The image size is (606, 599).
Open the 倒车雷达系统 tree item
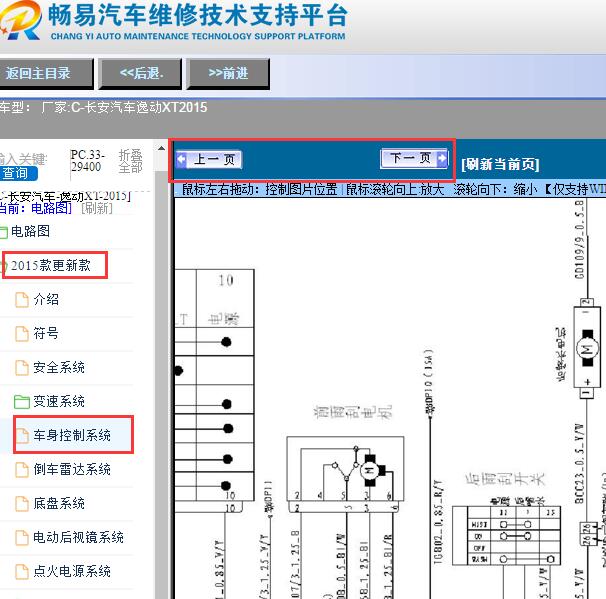[x=72, y=469]
